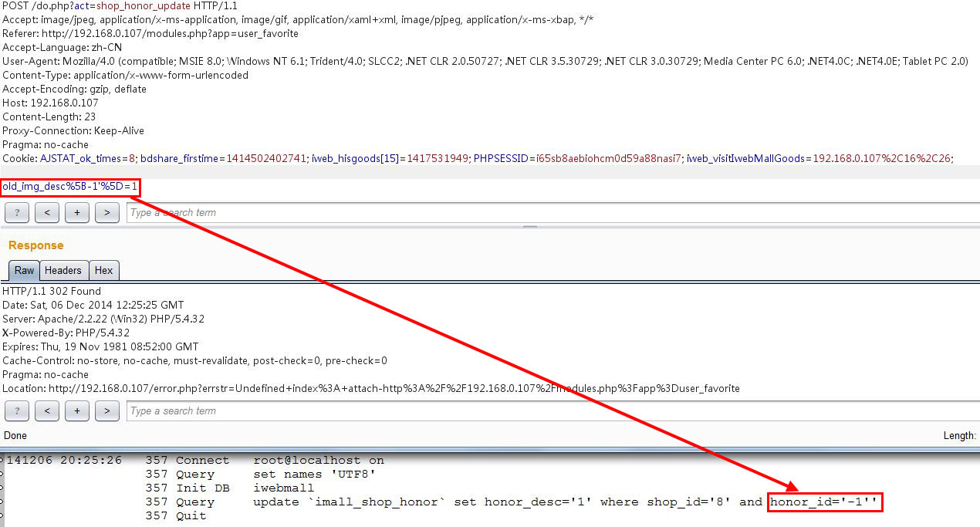Click the User-Agent header line
Screen dimensions: 980x527
(485, 61)
